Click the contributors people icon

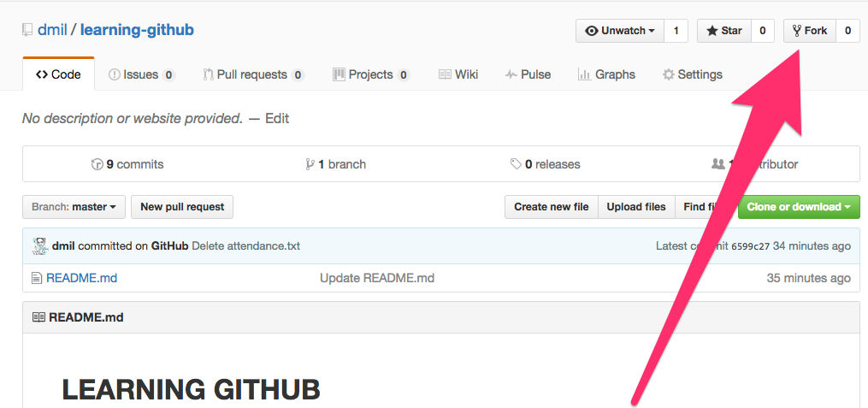[718, 164]
